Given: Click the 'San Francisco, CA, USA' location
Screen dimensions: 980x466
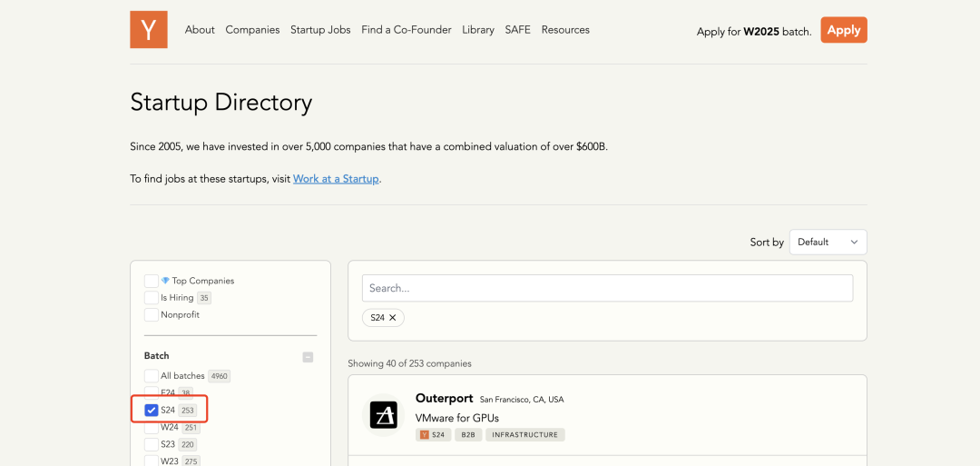Looking at the screenshot, I should (522, 400).
